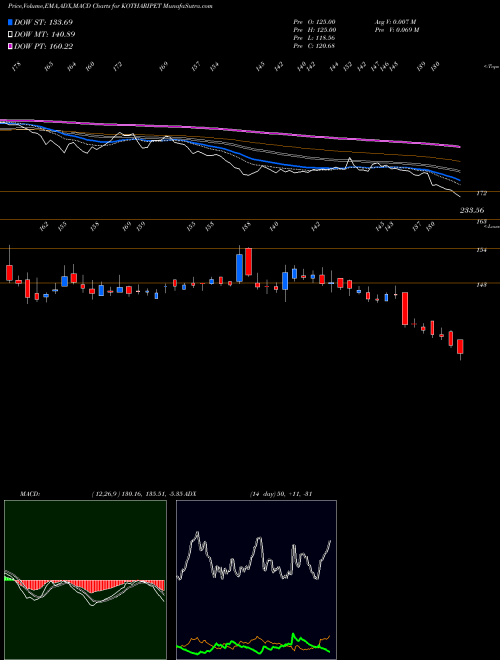This screenshot has width=500, height=660.
Task: Click the MACD: indicator label
Action: click(29, 494)
